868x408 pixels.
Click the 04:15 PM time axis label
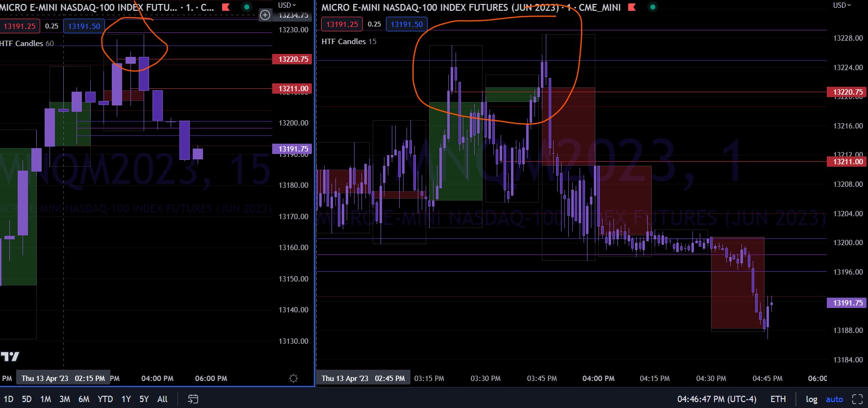[x=655, y=379]
